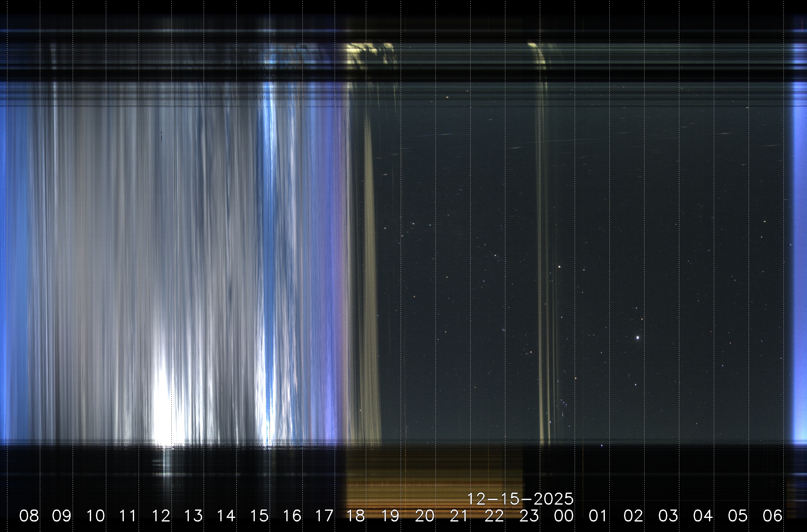Pick the 14 hour label
The image size is (807, 532).
(226, 516)
